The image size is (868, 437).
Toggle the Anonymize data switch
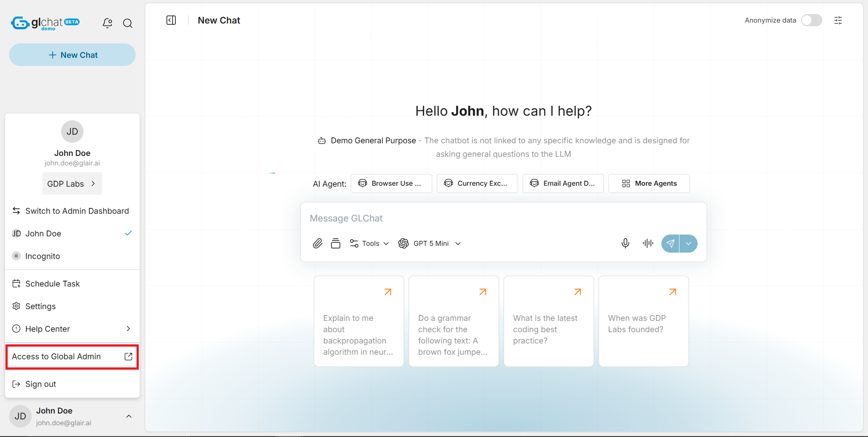[811, 20]
